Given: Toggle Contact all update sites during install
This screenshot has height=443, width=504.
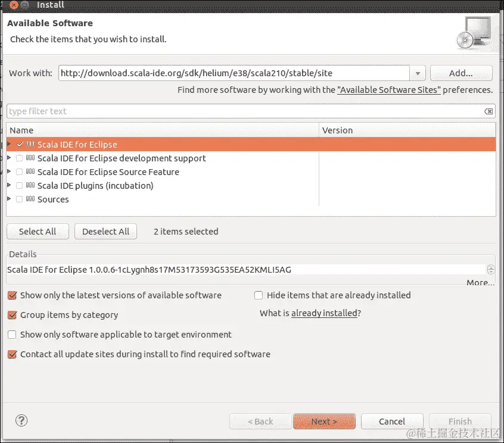Looking at the screenshot, I should pos(13,354).
